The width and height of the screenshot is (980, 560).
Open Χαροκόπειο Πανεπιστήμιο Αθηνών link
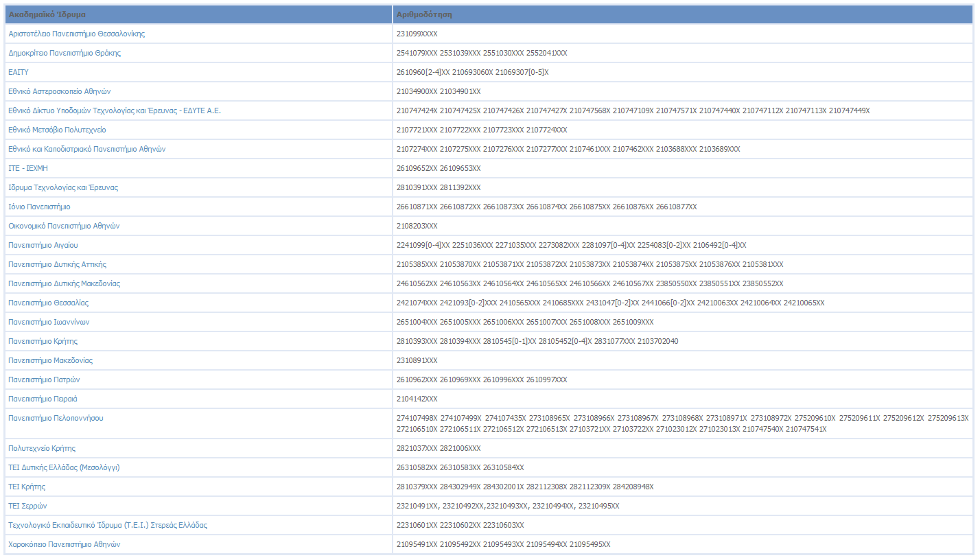65,544
